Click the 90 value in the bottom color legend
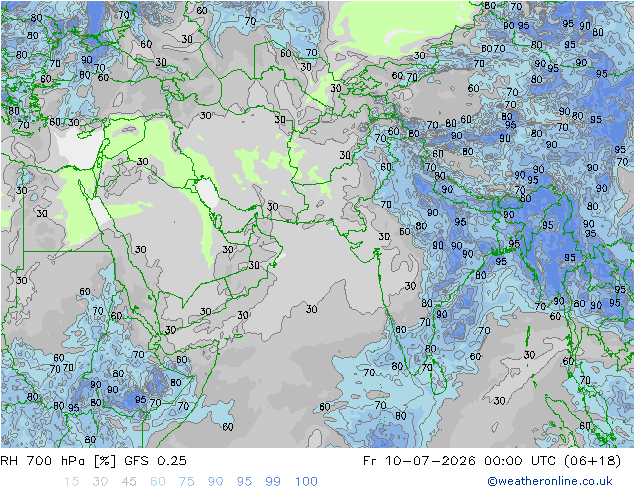Viewport: 634px width, 490px height. click(216, 482)
